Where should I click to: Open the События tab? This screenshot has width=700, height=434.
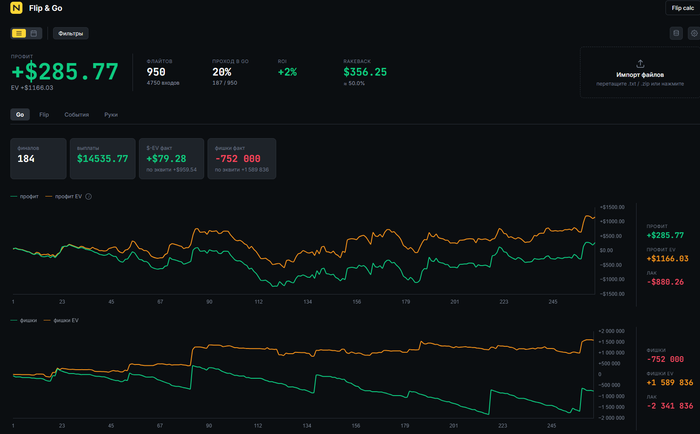click(76, 115)
